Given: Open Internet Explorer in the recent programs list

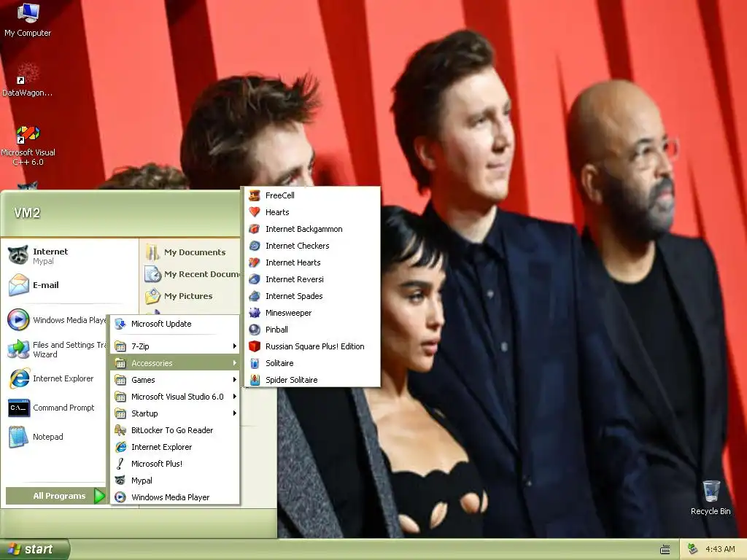Looking at the screenshot, I should tap(55, 378).
